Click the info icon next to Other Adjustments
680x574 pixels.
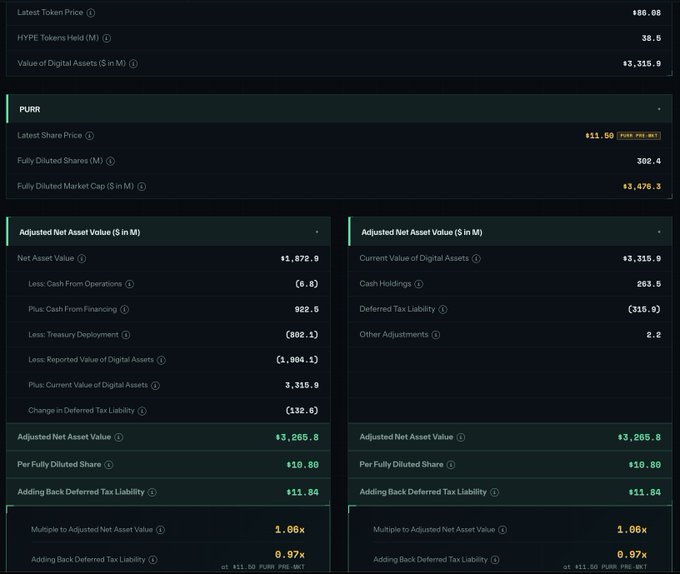point(436,335)
